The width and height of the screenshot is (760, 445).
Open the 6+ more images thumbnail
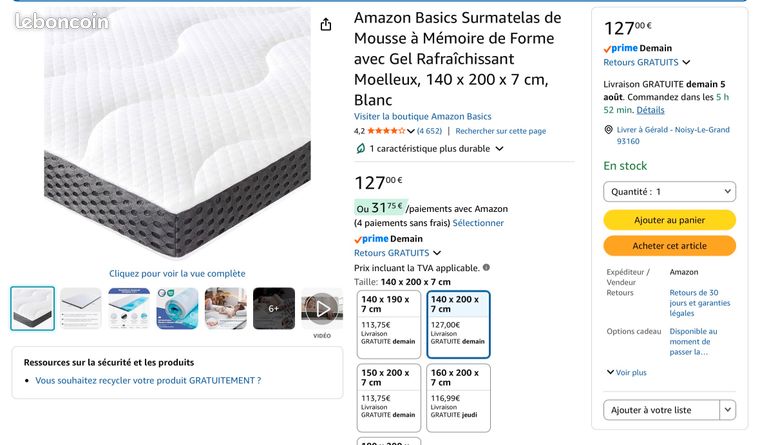coord(274,309)
